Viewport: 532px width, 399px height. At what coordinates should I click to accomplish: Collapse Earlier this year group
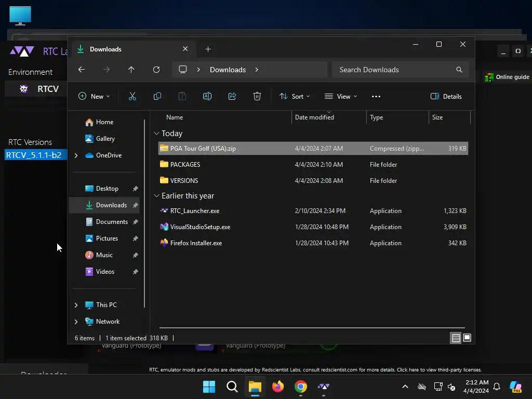pyautogui.click(x=156, y=196)
